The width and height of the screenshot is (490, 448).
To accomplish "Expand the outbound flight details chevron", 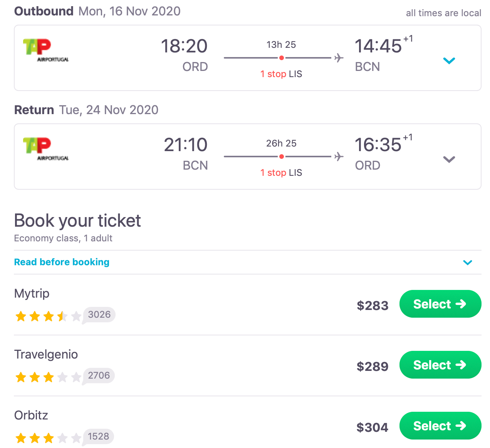I will click(x=449, y=61).
